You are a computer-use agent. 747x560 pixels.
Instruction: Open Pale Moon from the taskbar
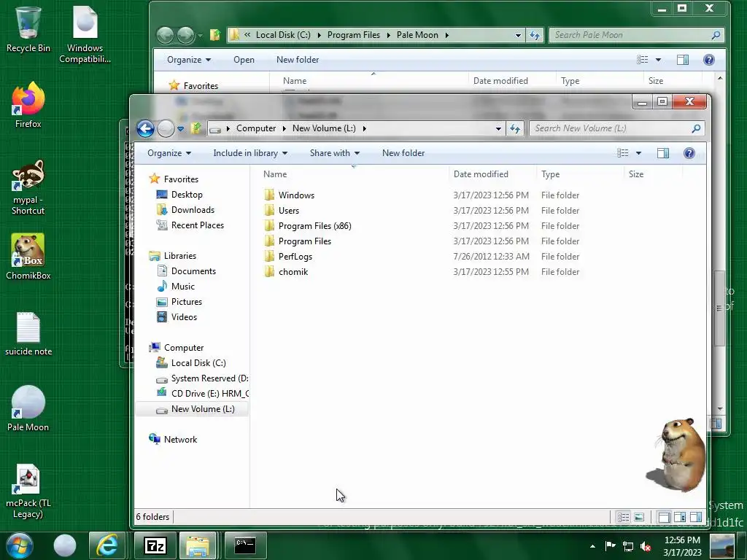(65, 545)
